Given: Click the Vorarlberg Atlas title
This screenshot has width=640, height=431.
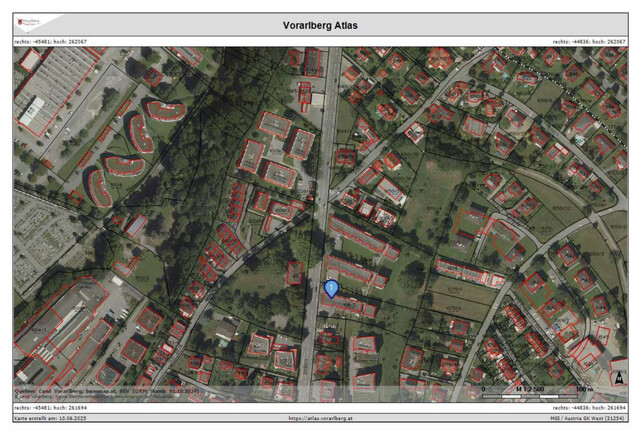Looking at the screenshot, I should pyautogui.click(x=320, y=25).
